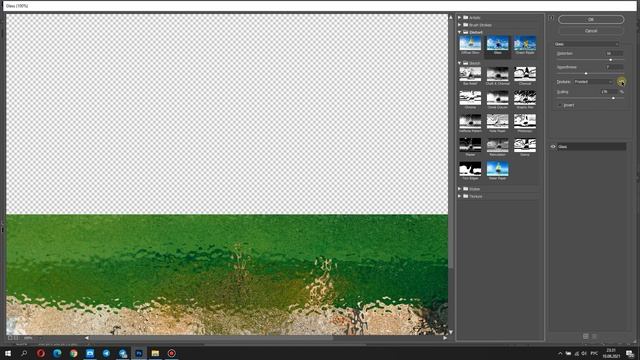Image resolution: width=640 pixels, height=360 pixels.
Task: Collapse the Sketch filter folder
Action: (460, 63)
